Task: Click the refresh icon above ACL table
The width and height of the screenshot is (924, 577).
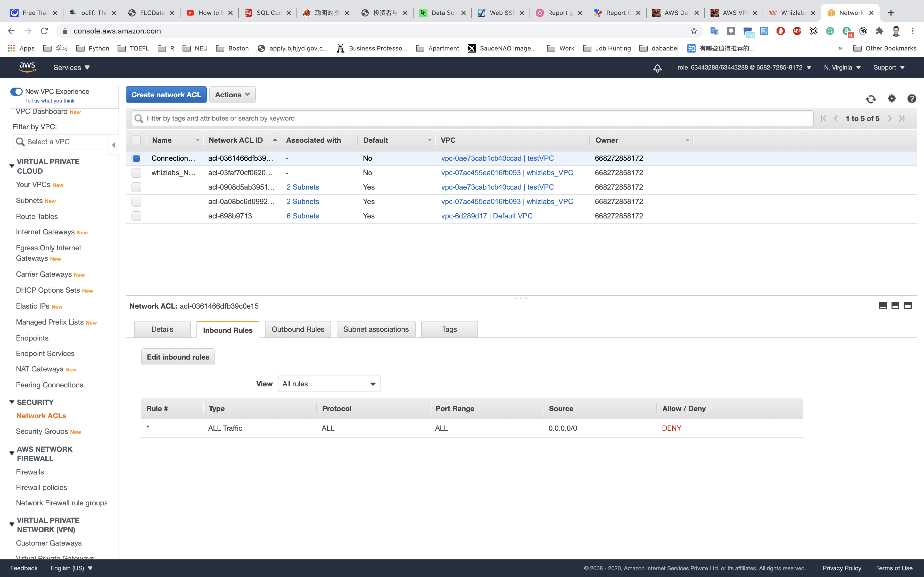Action: pos(871,99)
